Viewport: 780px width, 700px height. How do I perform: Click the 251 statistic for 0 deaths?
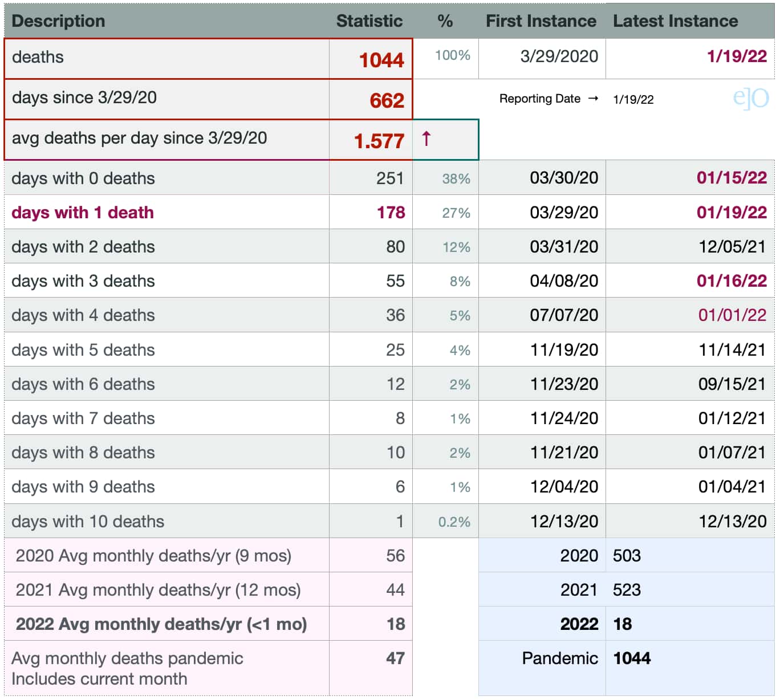pyautogui.click(x=390, y=178)
